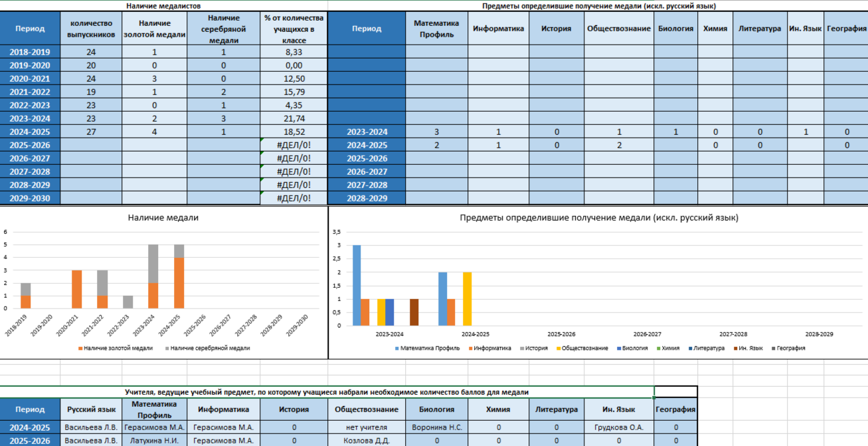Click the "География" header in teachers table
Image resolution: width=868 pixels, height=446 pixels.
pyautogui.click(x=675, y=409)
